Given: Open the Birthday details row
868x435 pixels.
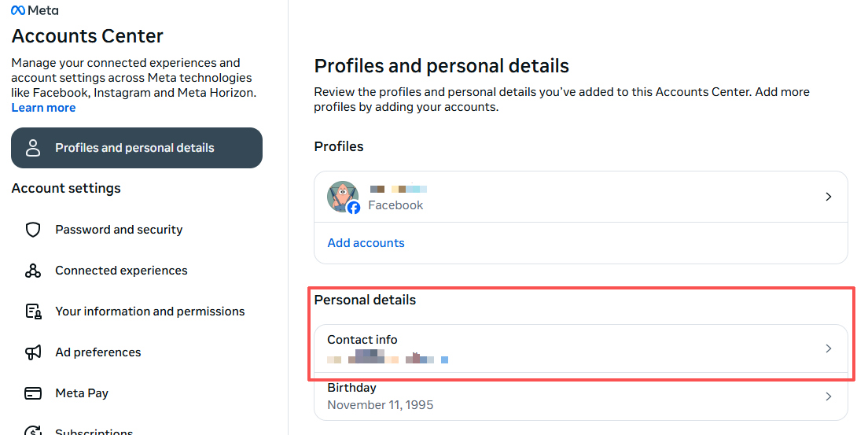Looking at the screenshot, I should click(550, 396).
